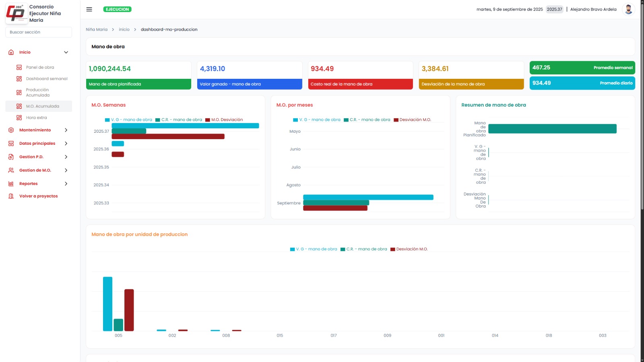Click the Gestion de M.O. people icon
This screenshot has width=644, height=362.
pos(11,170)
